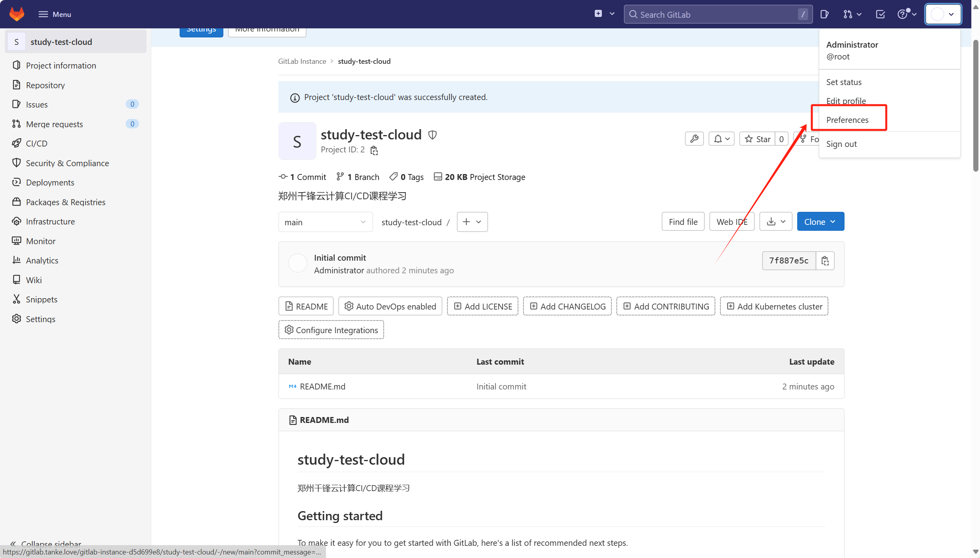Open the To-Do list icon
The height and width of the screenshot is (558, 980).
click(880, 15)
